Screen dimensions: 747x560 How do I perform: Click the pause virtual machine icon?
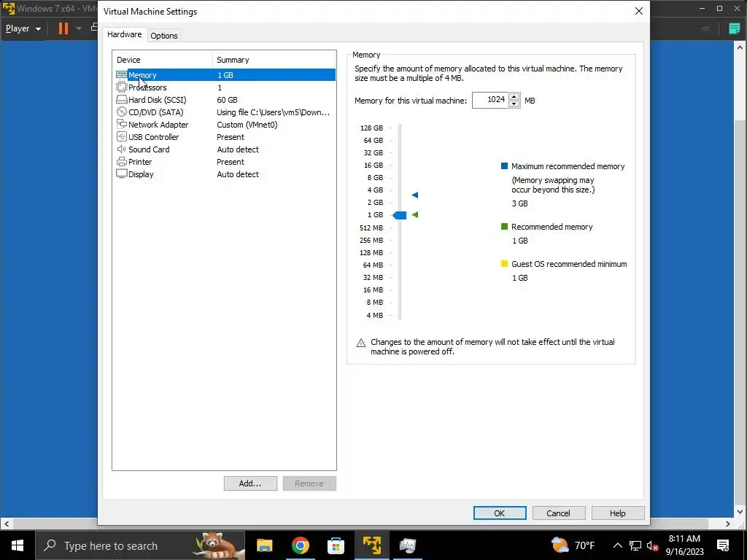(63, 28)
